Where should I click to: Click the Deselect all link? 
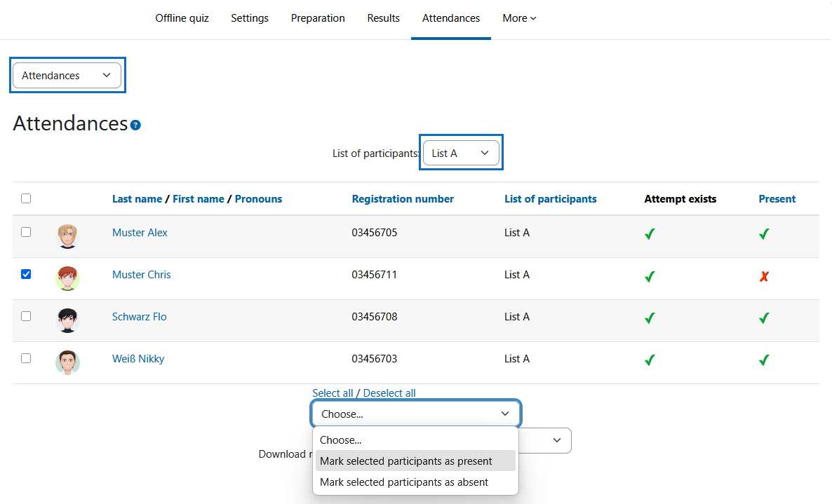coord(389,393)
